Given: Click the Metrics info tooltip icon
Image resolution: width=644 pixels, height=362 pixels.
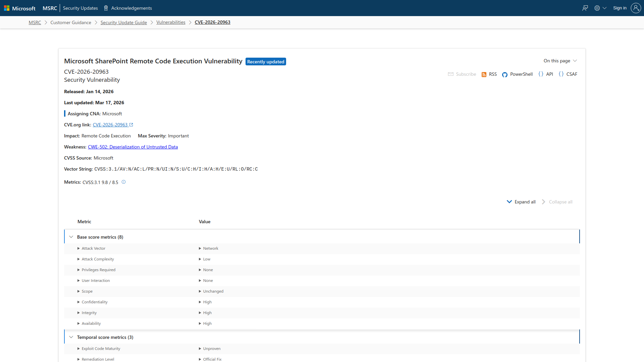Looking at the screenshot, I should coord(123,182).
